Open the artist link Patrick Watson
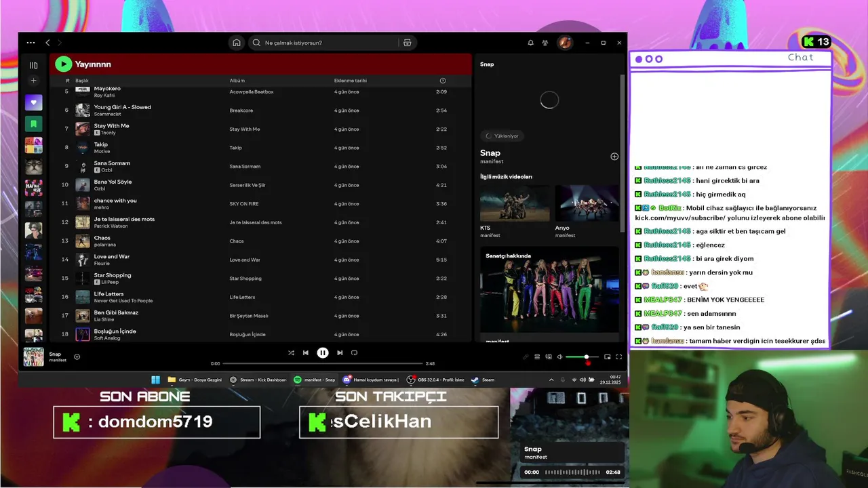Viewport: 868px width, 488px height. point(111,226)
